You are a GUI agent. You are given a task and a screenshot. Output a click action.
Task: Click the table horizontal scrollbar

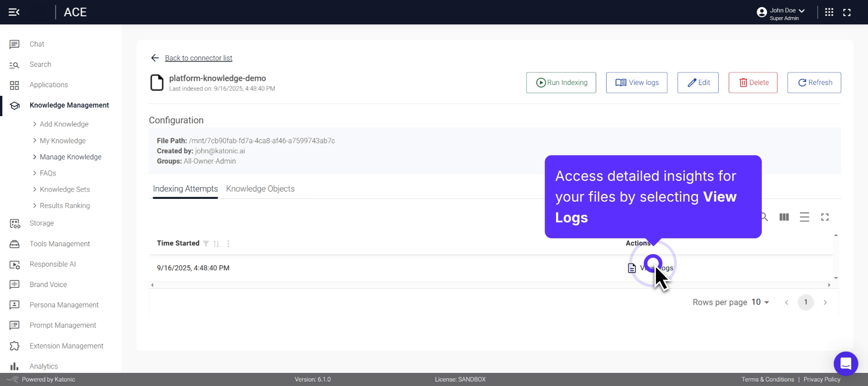click(x=491, y=285)
